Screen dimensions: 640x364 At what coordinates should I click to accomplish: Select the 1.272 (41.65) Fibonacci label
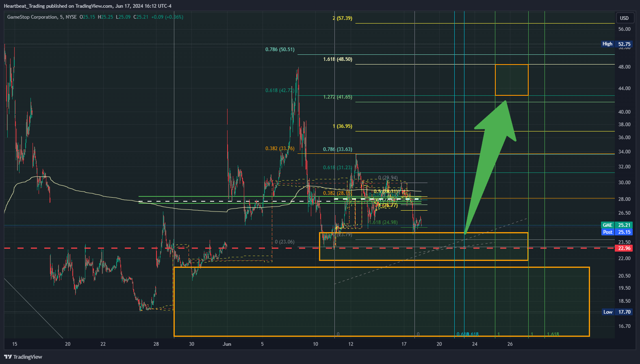(x=338, y=97)
